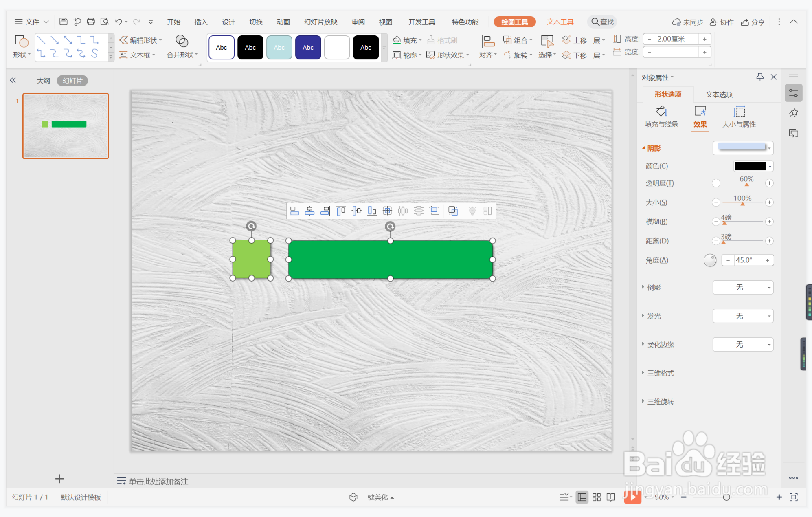812x517 pixels.
Task: Click 上移一层 bring forward button
Action: click(x=583, y=40)
